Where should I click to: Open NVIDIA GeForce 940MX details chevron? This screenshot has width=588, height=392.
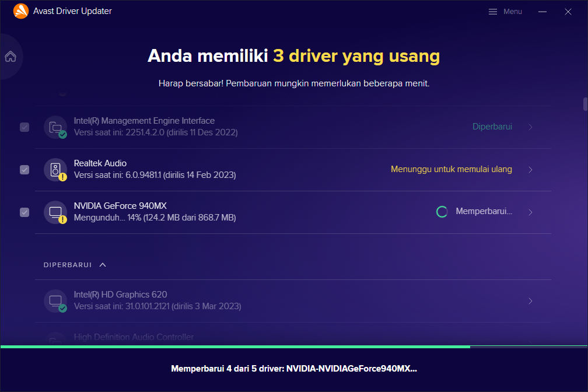point(530,212)
